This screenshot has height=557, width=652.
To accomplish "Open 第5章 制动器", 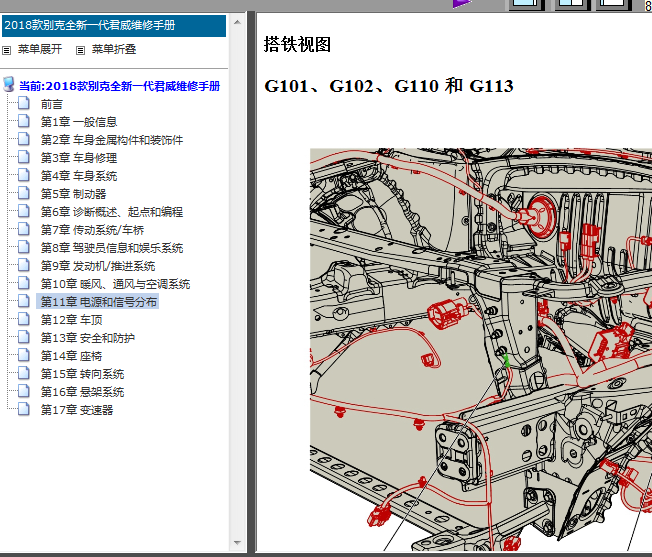I will [74, 194].
